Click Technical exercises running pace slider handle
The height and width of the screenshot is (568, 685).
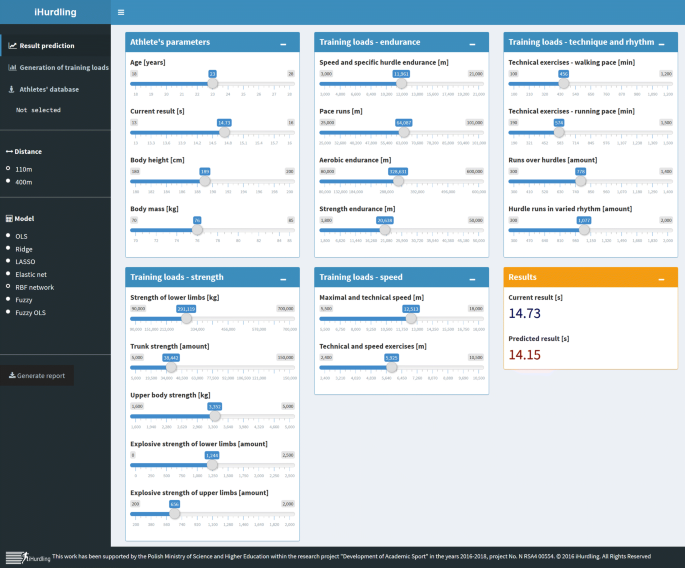click(x=559, y=132)
